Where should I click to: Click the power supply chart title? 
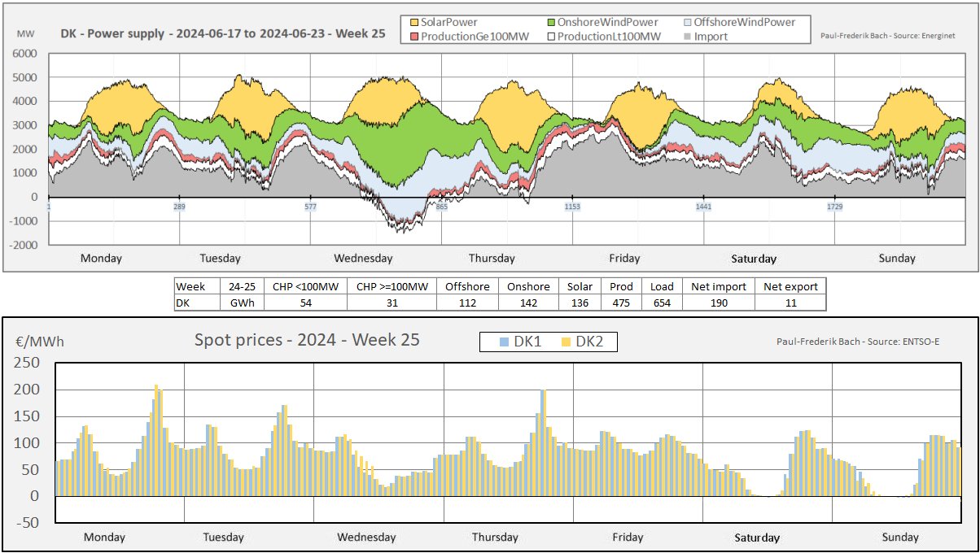pyautogui.click(x=223, y=35)
